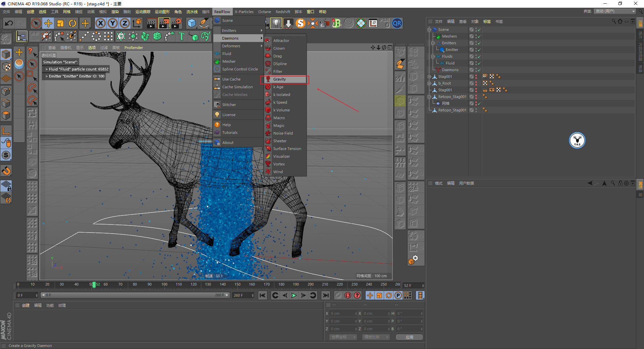The image size is (644, 349).
Task: Open the Redshift menu
Action: (x=283, y=12)
